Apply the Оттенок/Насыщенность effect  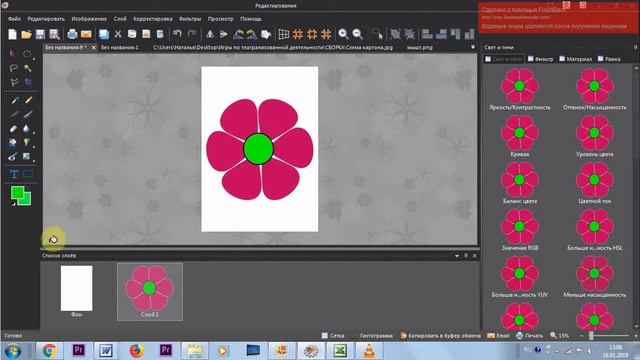[595, 89]
